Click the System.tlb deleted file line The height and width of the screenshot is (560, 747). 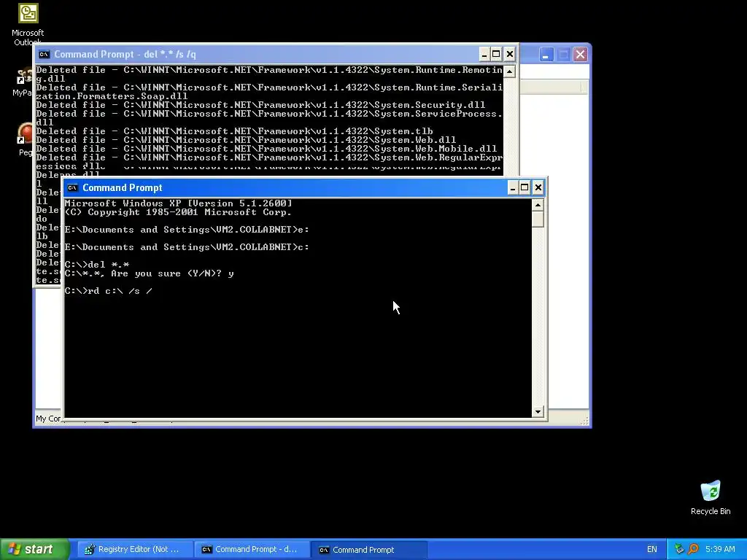pyautogui.click(x=234, y=131)
